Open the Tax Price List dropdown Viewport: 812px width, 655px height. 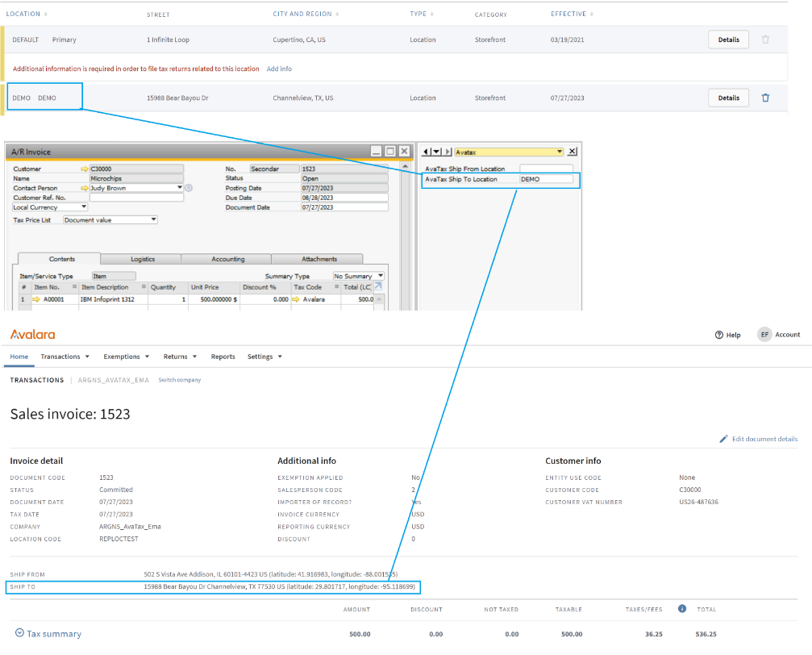pos(153,219)
